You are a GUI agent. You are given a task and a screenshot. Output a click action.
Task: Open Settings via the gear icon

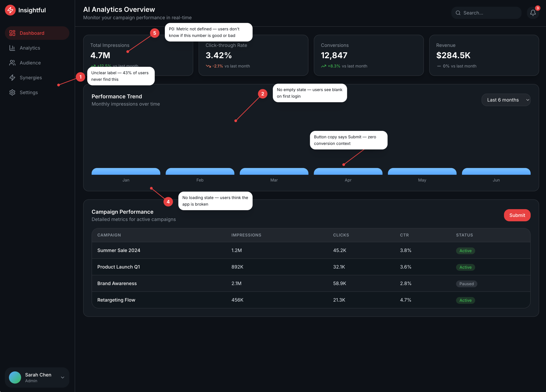[x=12, y=93]
